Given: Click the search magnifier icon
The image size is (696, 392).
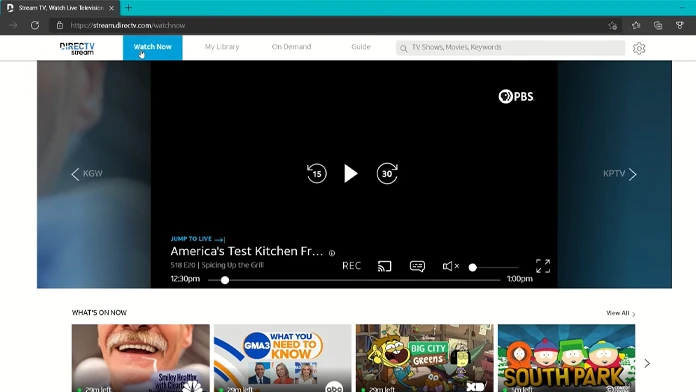Looking at the screenshot, I should (x=403, y=48).
